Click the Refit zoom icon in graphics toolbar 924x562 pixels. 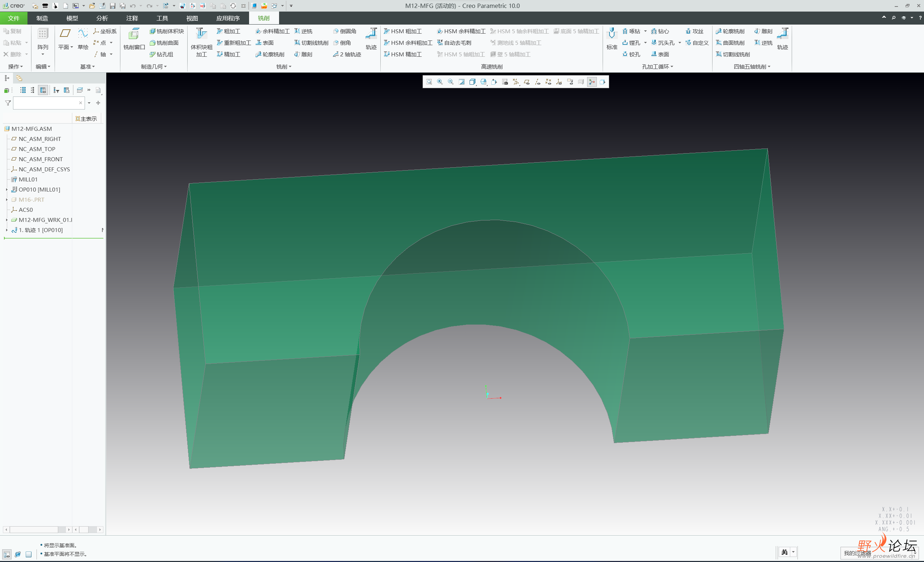click(429, 82)
